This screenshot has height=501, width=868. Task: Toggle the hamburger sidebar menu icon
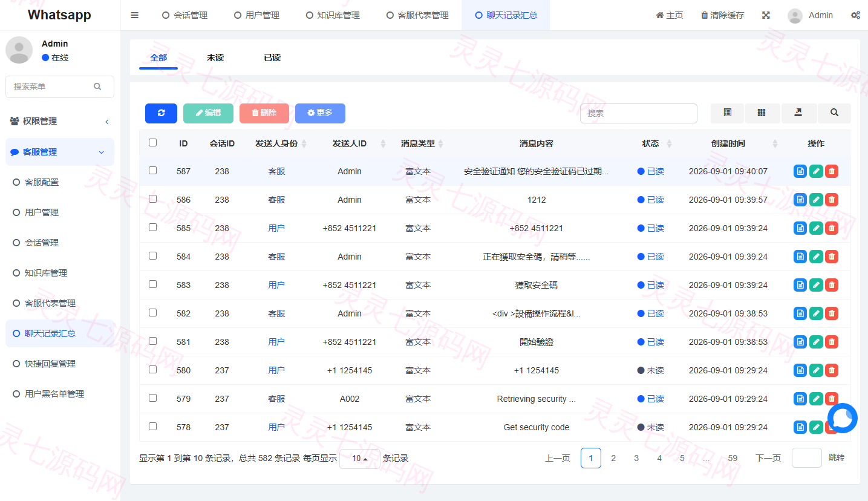(x=135, y=15)
